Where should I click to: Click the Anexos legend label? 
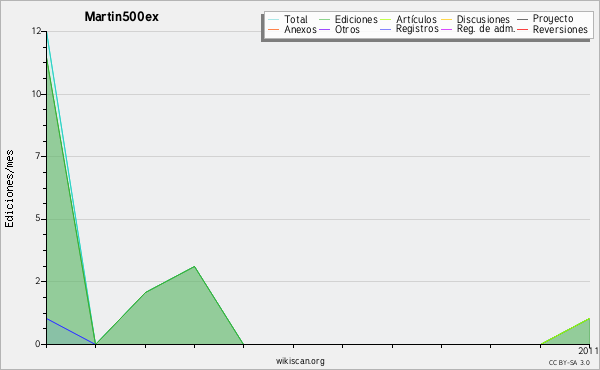pyautogui.click(x=300, y=29)
